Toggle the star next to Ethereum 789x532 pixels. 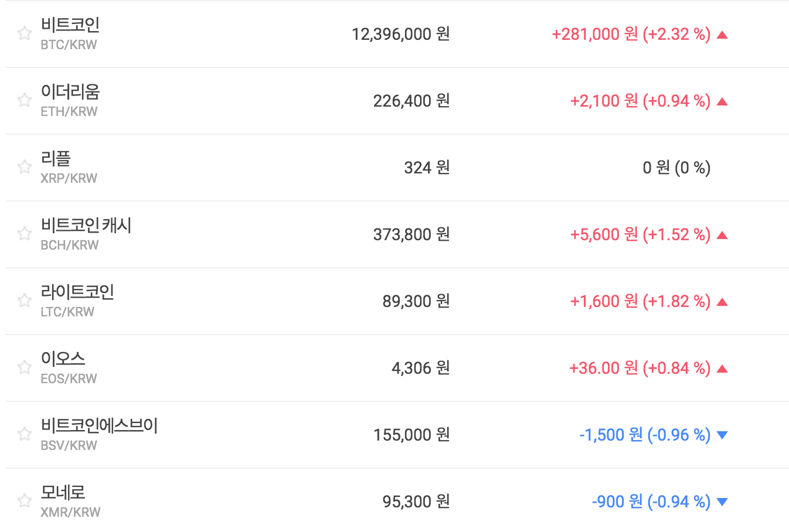(x=24, y=100)
